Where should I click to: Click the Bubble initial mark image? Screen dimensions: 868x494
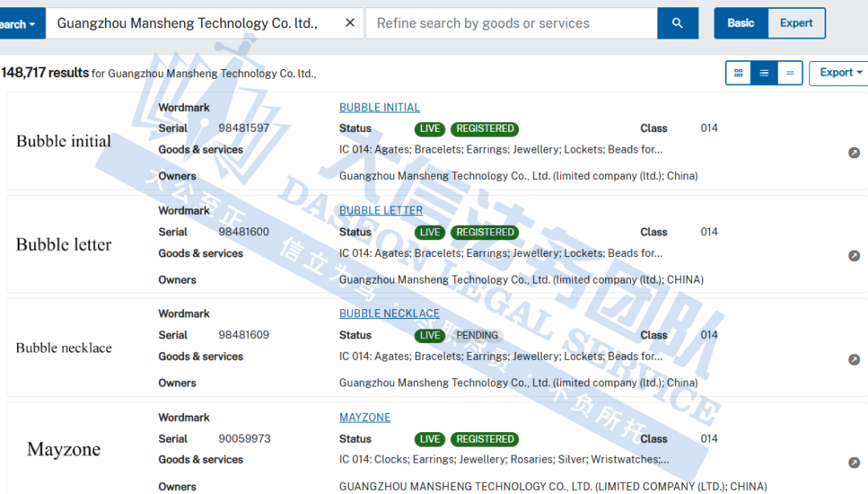63,141
